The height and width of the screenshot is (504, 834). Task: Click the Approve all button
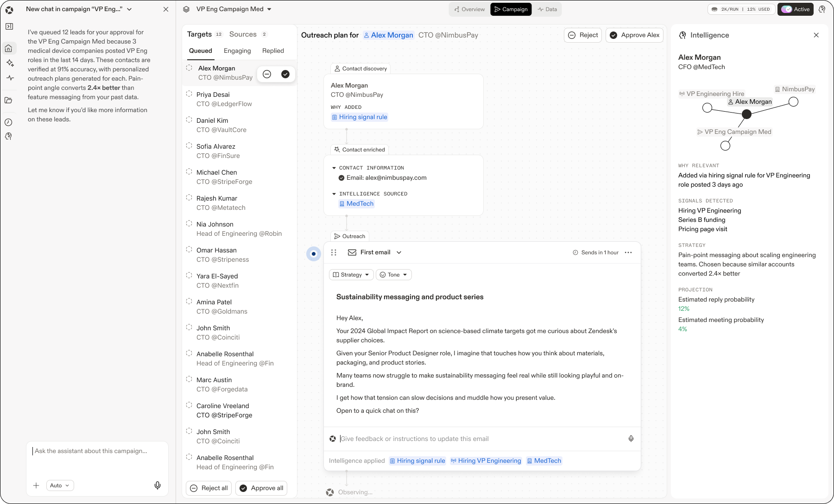(x=261, y=488)
